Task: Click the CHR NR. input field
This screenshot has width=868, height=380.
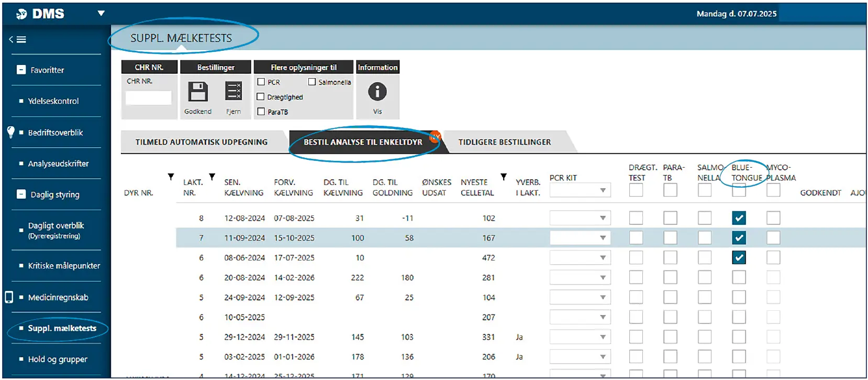Action: 149,97
